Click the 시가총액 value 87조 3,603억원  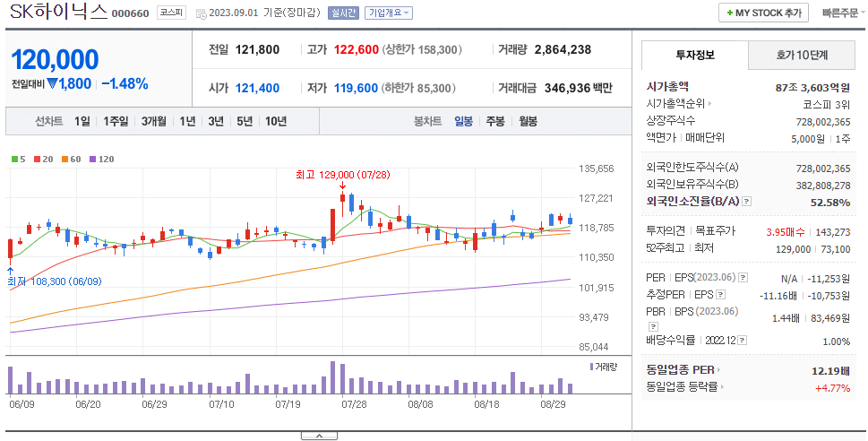pyautogui.click(x=812, y=88)
